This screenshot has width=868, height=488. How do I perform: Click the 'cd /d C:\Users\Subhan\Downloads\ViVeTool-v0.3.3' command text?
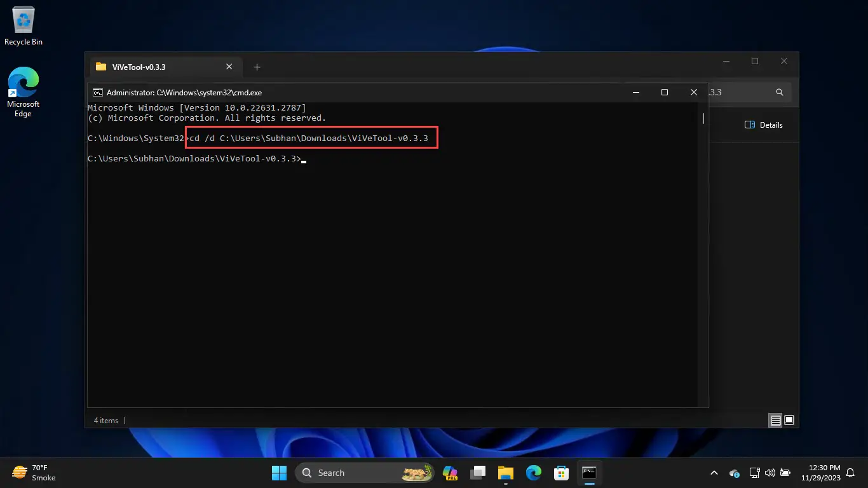click(309, 139)
